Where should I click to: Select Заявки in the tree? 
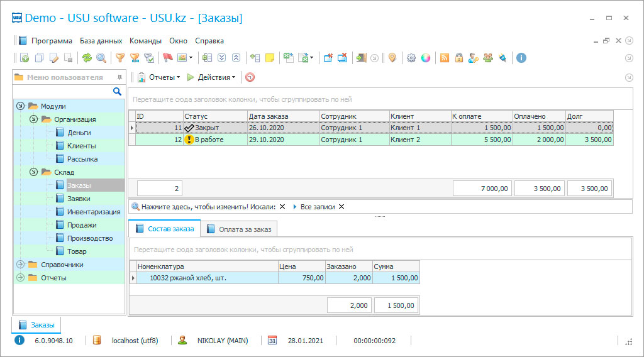79,199
